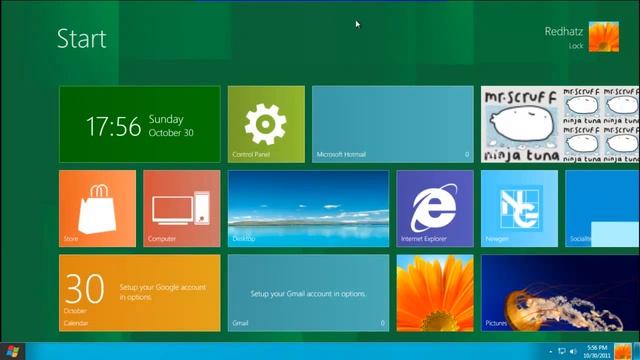Click the Windows Start orb in the taskbar
The width and height of the screenshot is (640, 360).
[13, 351]
